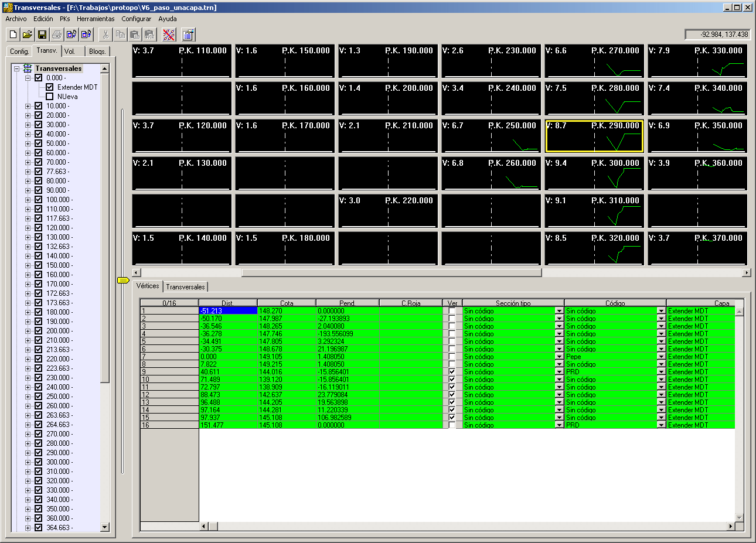Expand the 364.663 tree node
756x543 pixels.
pos(28,528)
